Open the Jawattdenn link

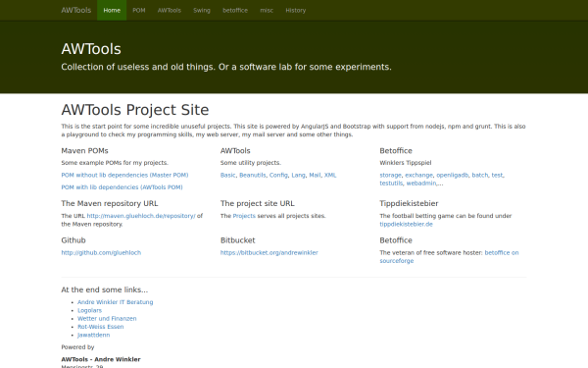[94, 335]
